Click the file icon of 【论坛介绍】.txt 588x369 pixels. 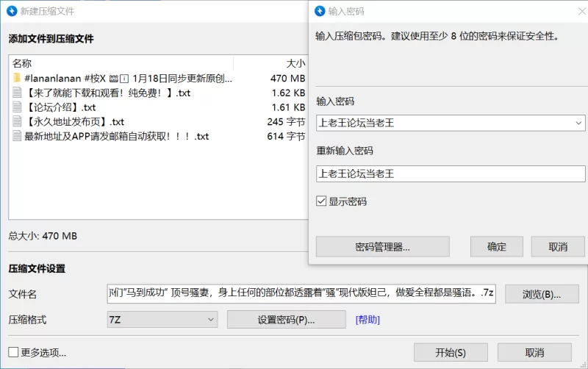pyautogui.click(x=17, y=107)
